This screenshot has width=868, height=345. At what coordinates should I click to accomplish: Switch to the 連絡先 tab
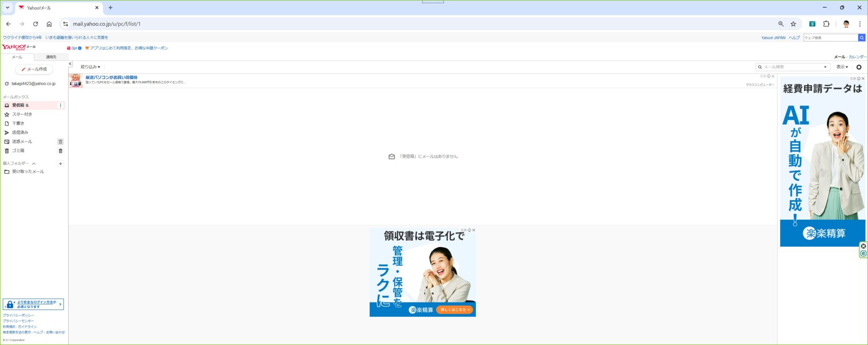tap(51, 57)
